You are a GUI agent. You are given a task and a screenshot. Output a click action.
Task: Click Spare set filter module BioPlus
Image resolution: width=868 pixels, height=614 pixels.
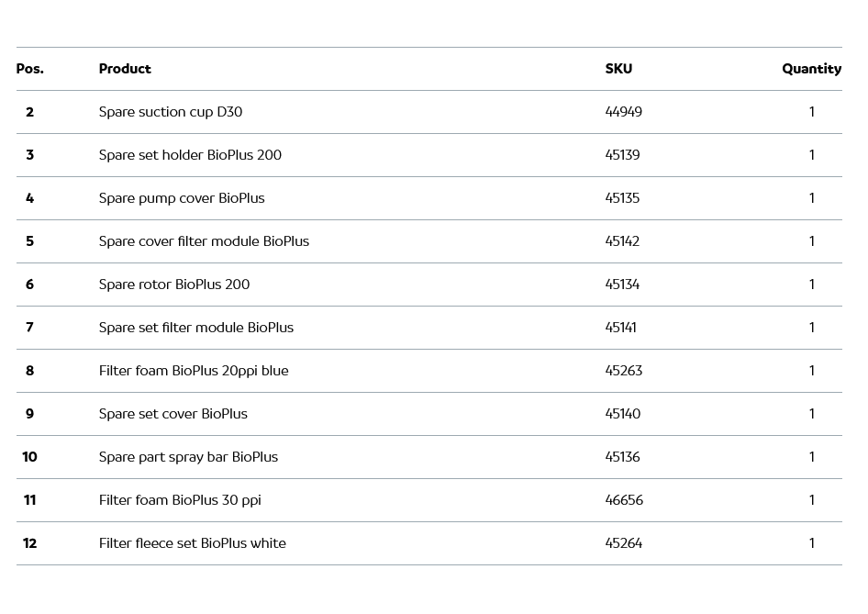coord(196,328)
